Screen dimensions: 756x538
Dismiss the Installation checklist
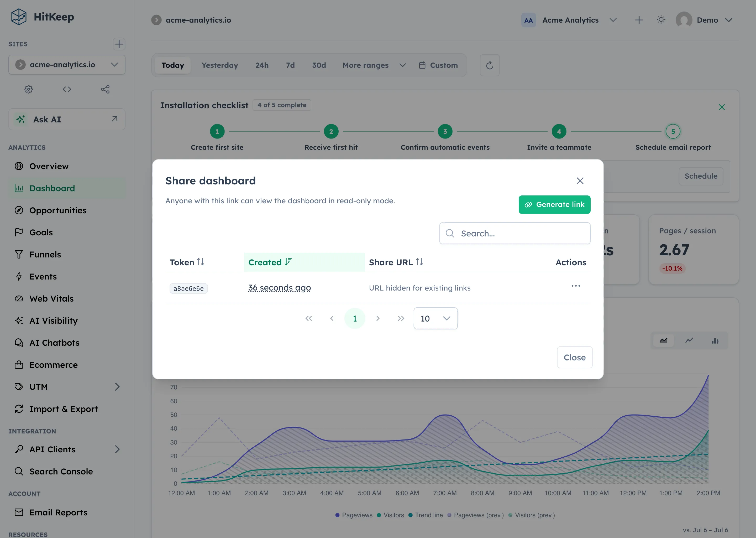click(722, 107)
